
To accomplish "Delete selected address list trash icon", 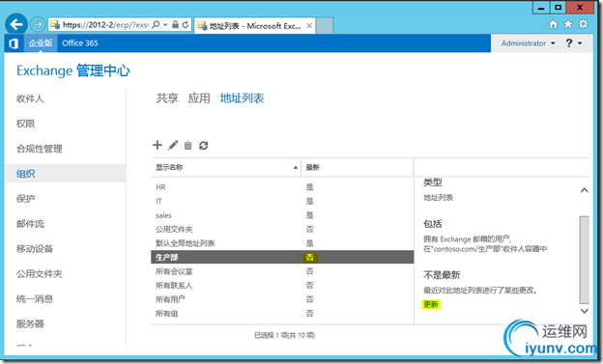I will click(x=188, y=145).
